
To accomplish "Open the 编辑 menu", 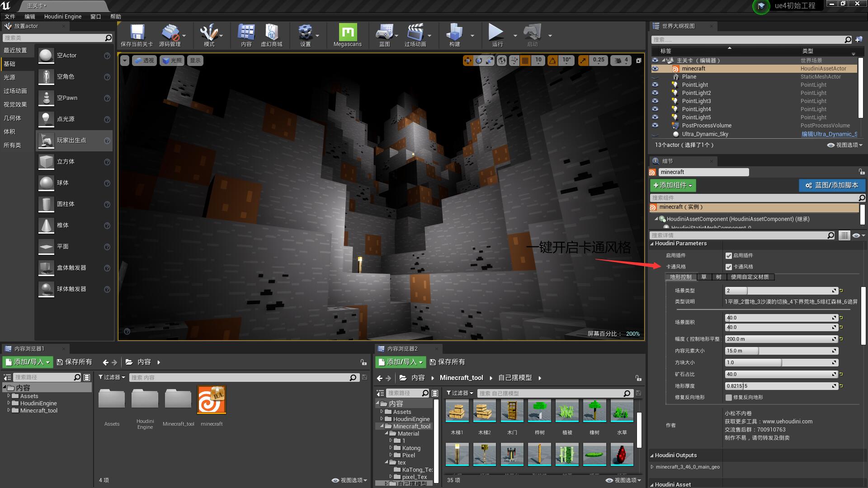I will [30, 16].
